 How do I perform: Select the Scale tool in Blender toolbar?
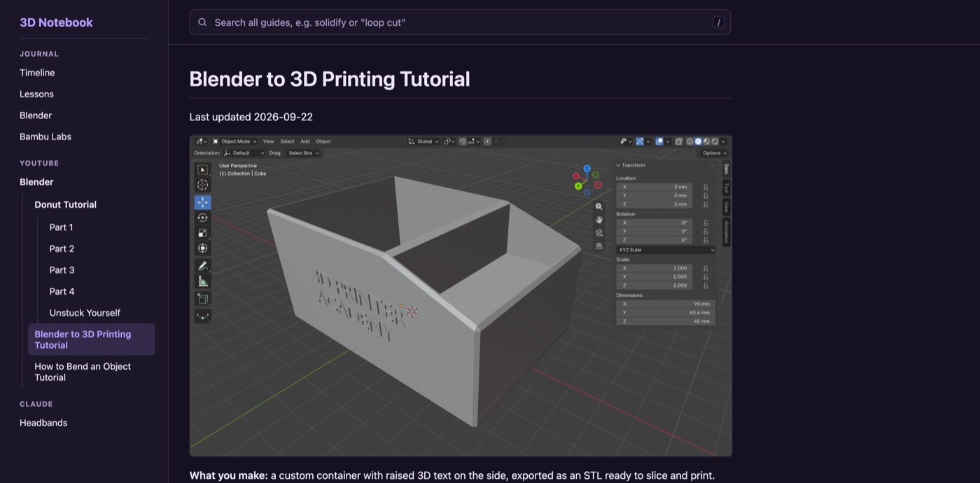[x=202, y=233]
